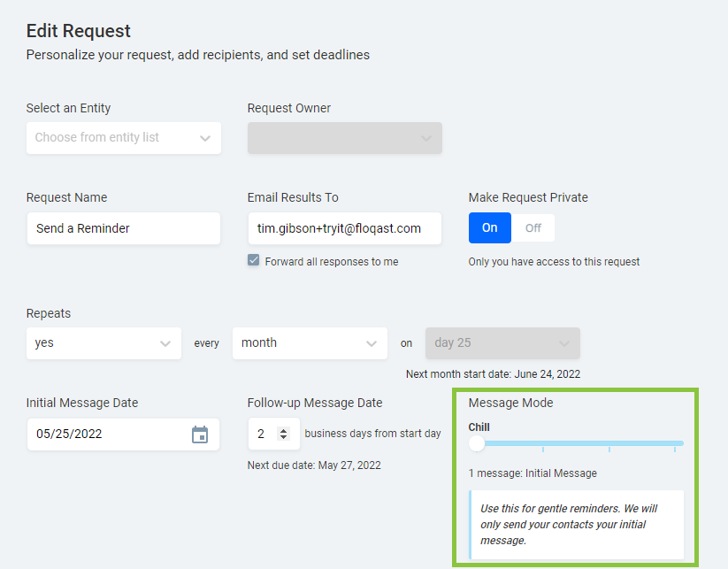Expand the month frequency dropdown
This screenshot has height=569, width=728.
(309, 343)
